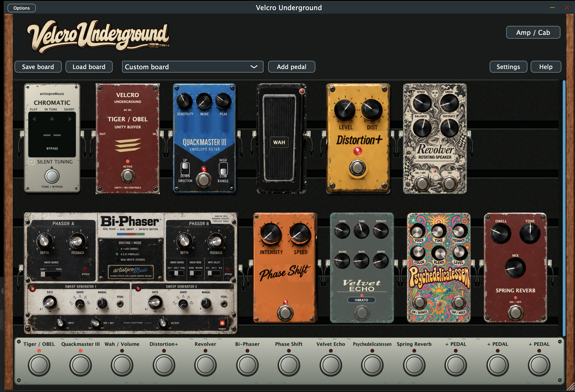Click the Velvet Echo REPEATS knob

(x=381, y=231)
